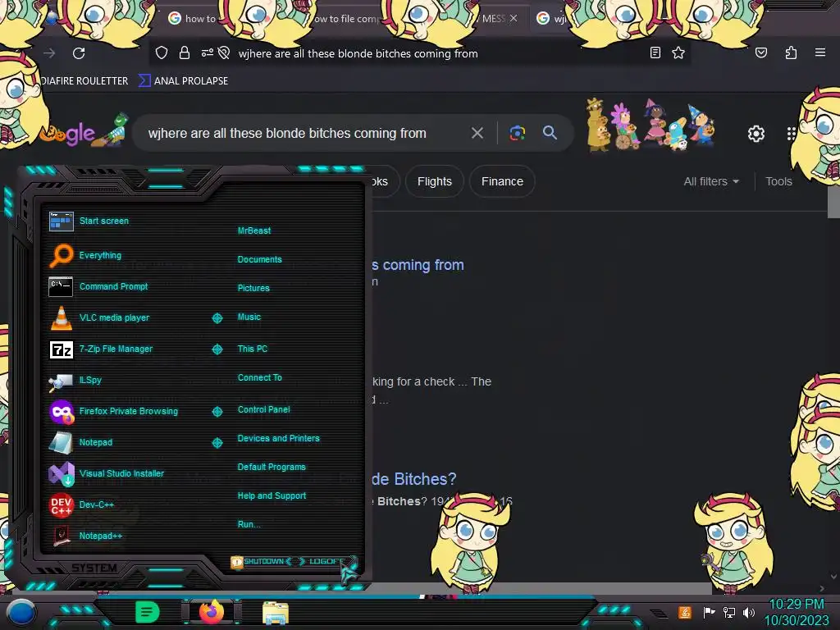Expand Notepad jump list arrow

coord(217,442)
